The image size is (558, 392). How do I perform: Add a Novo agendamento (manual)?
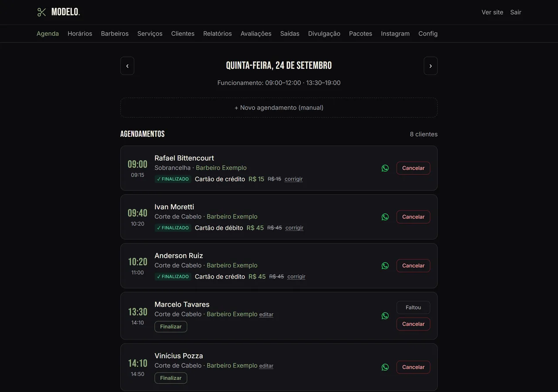[279, 108]
